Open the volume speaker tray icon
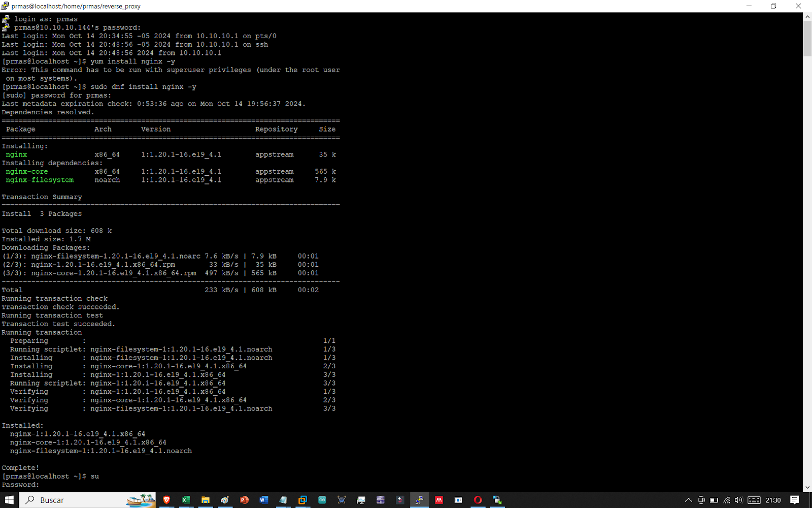This screenshot has width=812, height=508. click(x=738, y=500)
